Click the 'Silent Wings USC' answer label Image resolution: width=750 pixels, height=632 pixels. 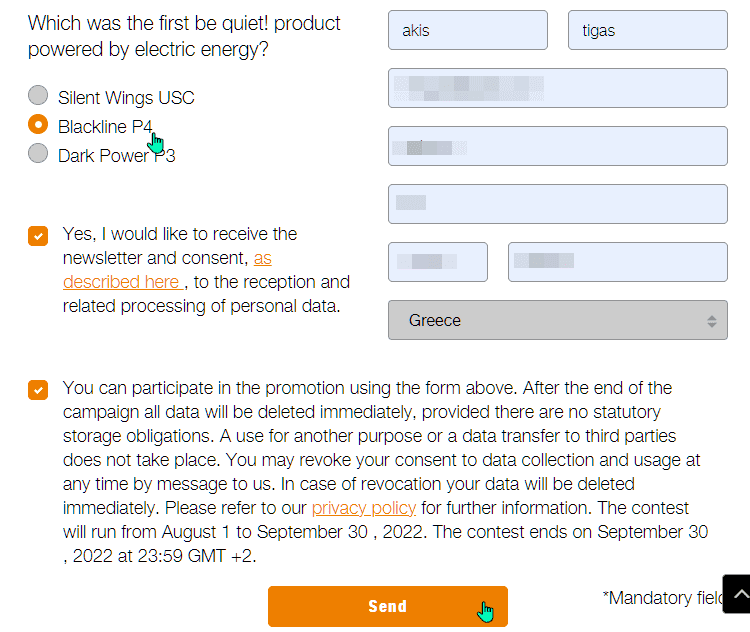(126, 98)
